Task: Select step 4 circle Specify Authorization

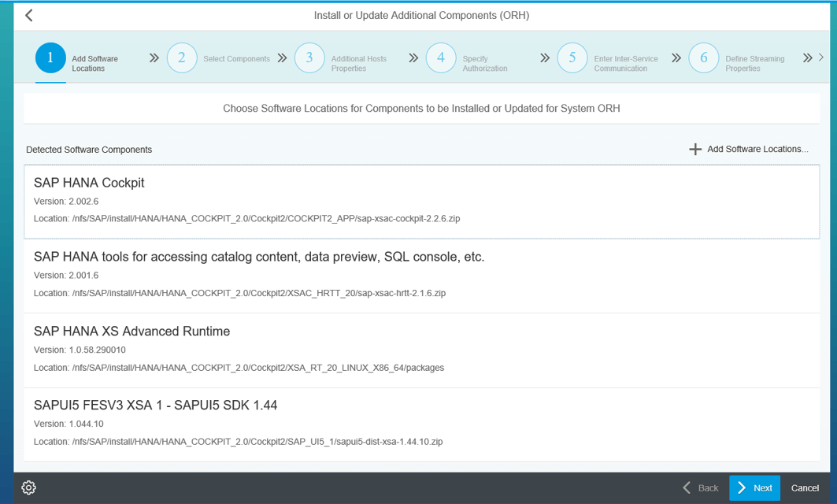Action: click(x=441, y=57)
